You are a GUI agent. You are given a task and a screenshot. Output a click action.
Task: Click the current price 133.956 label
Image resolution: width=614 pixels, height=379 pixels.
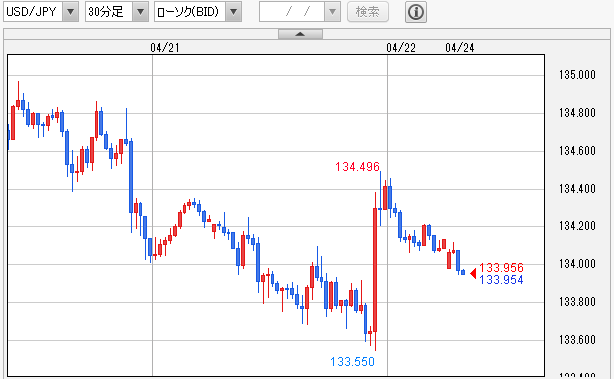501,267
